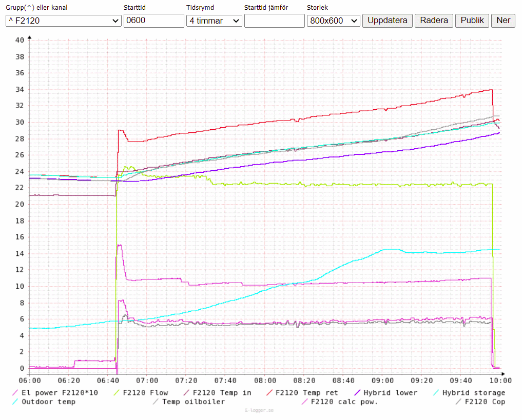Click the Temp oilboiler legend label

194,402
